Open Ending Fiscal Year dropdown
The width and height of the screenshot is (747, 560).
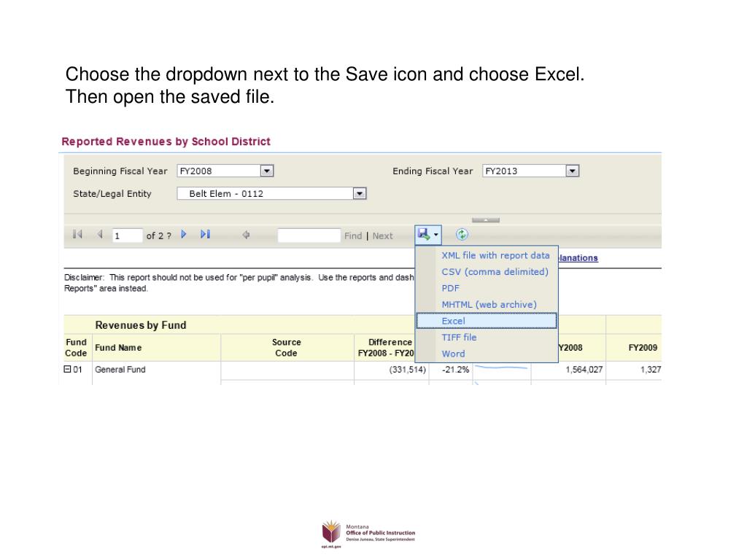click(x=572, y=171)
